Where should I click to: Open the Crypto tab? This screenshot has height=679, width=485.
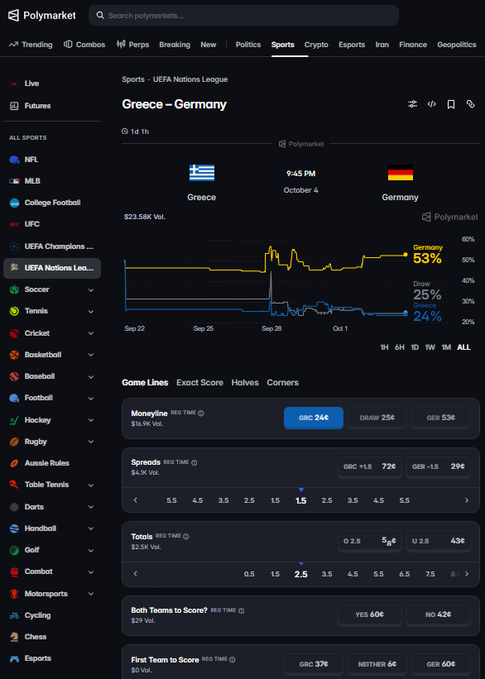coord(316,45)
